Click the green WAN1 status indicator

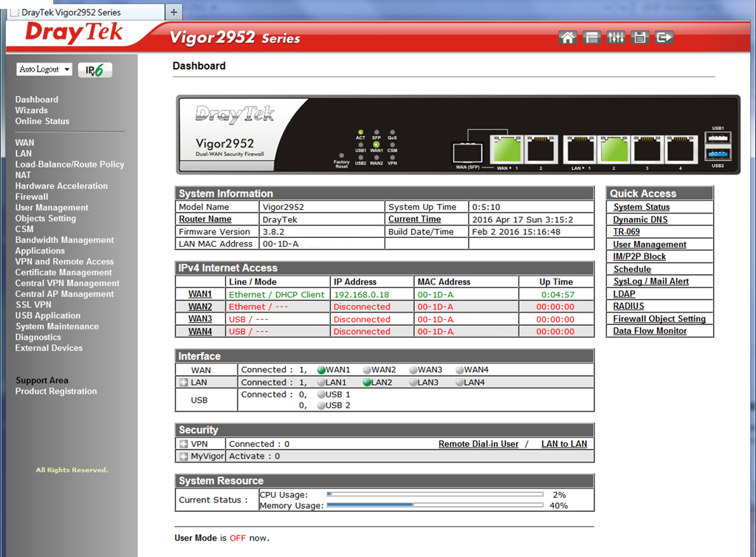(321, 370)
